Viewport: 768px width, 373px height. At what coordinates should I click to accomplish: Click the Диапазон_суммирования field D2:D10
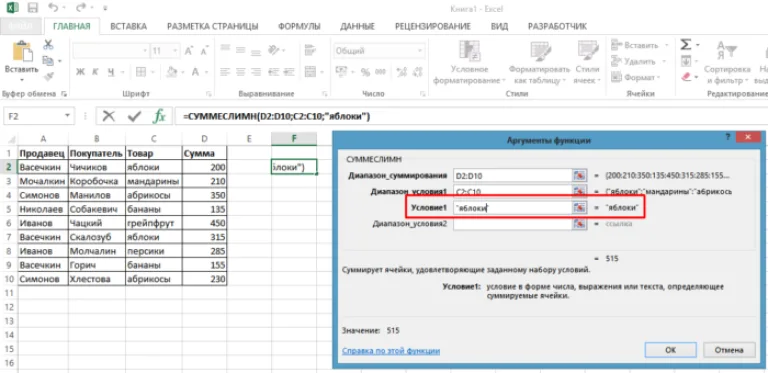512,175
